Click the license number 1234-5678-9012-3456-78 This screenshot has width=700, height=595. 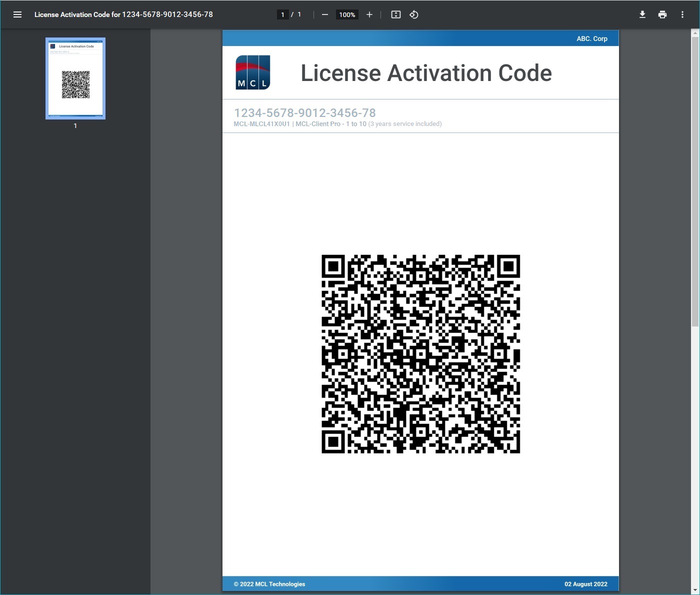(305, 113)
